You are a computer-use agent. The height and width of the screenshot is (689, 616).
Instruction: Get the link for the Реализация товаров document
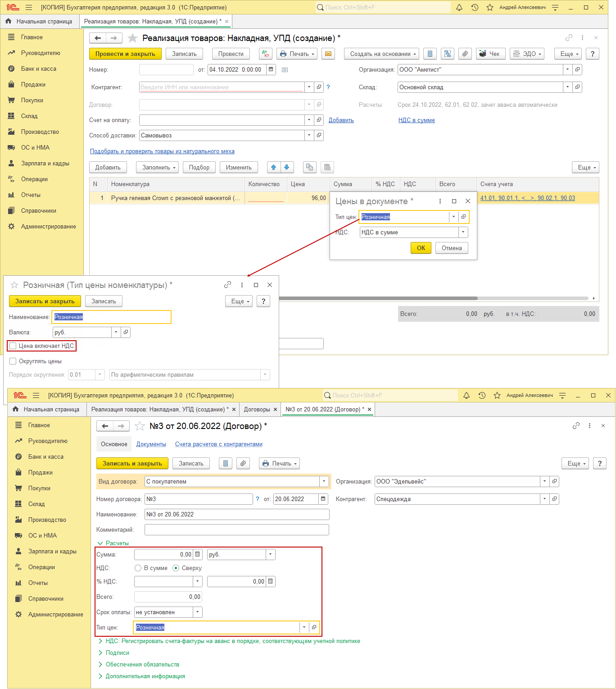569,38
